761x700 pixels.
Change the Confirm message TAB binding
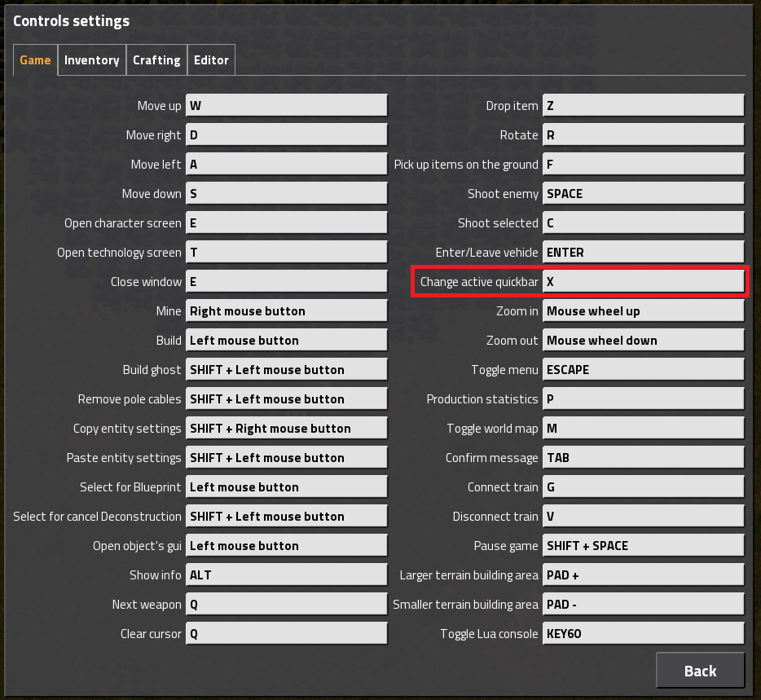[x=643, y=457]
